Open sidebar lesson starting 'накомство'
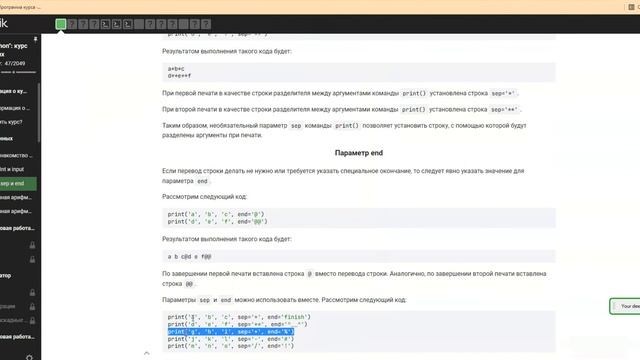Image resolution: width=640 pixels, height=360 pixels. tap(16, 156)
